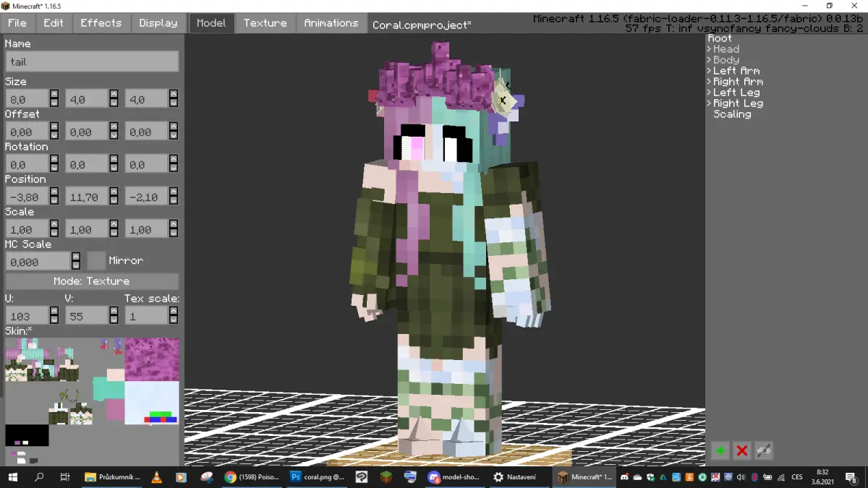This screenshot has width=868, height=488.
Task: Click the MC Scale field showing 0,000
Action: (38, 261)
